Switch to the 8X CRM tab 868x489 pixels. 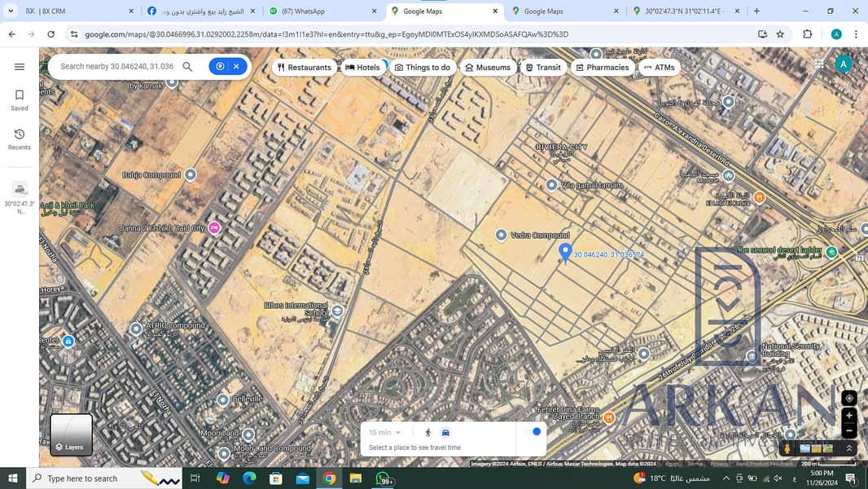(x=73, y=11)
